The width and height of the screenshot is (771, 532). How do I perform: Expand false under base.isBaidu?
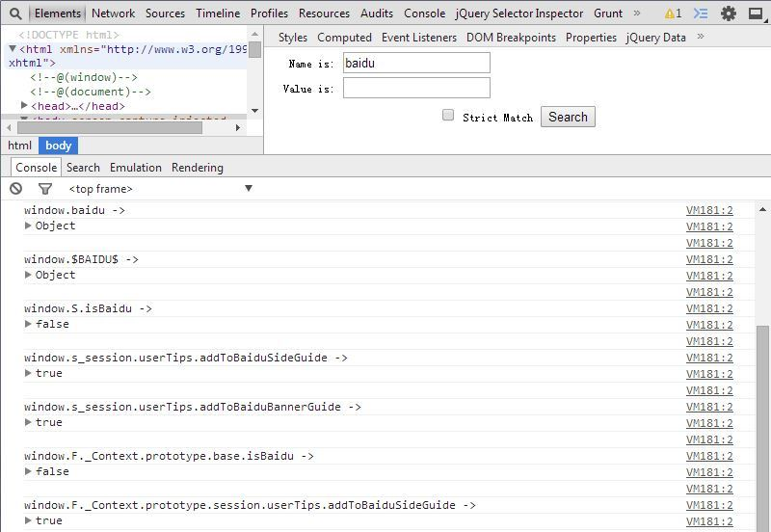(28, 471)
